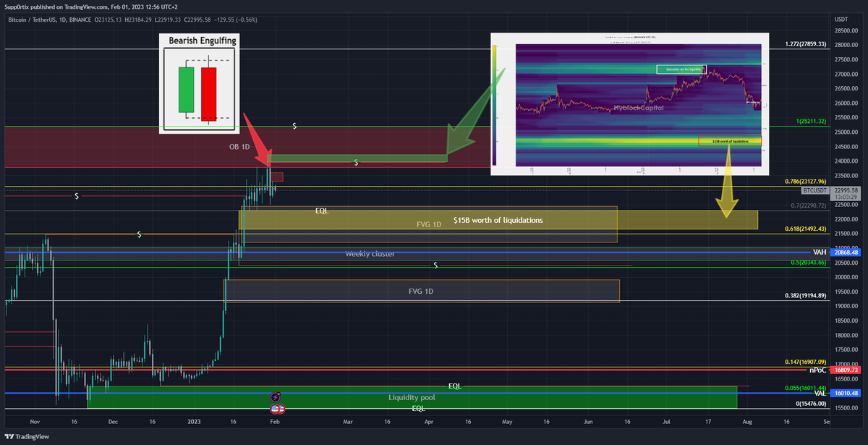Open the purple lightning event marker
This screenshot has height=445, width=868.
pyautogui.click(x=276, y=397)
